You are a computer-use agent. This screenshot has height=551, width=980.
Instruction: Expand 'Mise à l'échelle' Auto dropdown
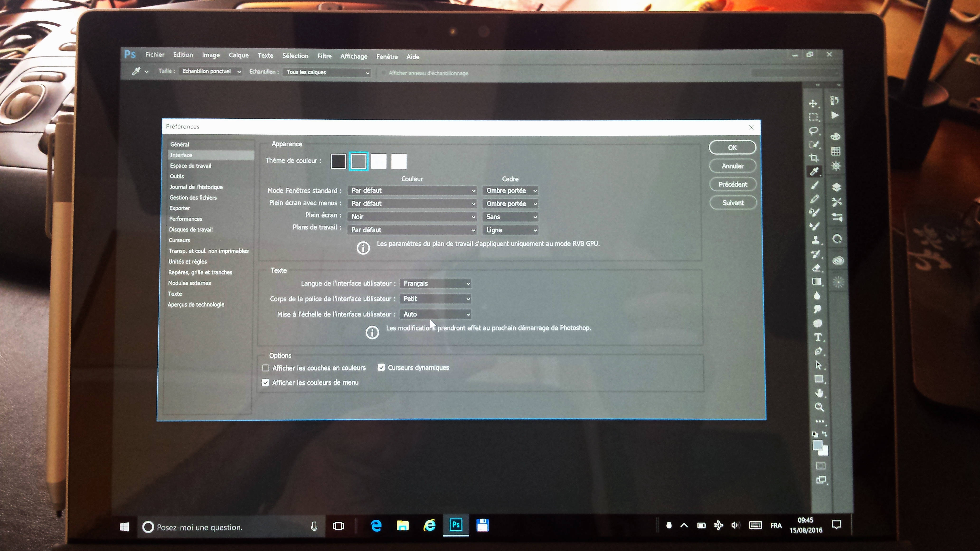pos(436,314)
